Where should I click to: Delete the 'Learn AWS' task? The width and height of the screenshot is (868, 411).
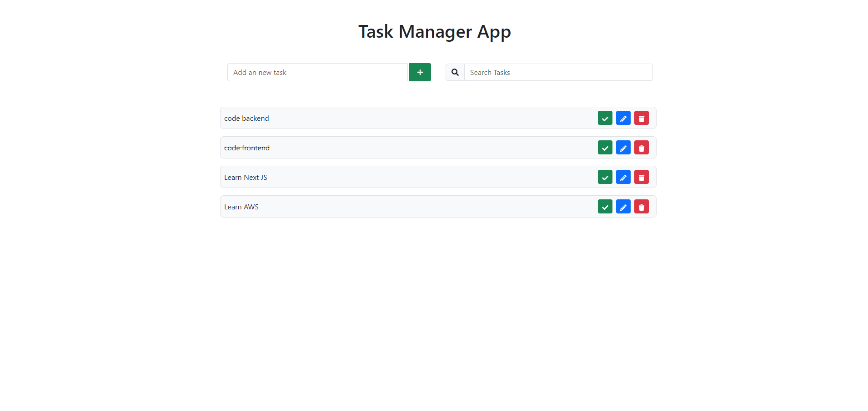[x=641, y=207]
